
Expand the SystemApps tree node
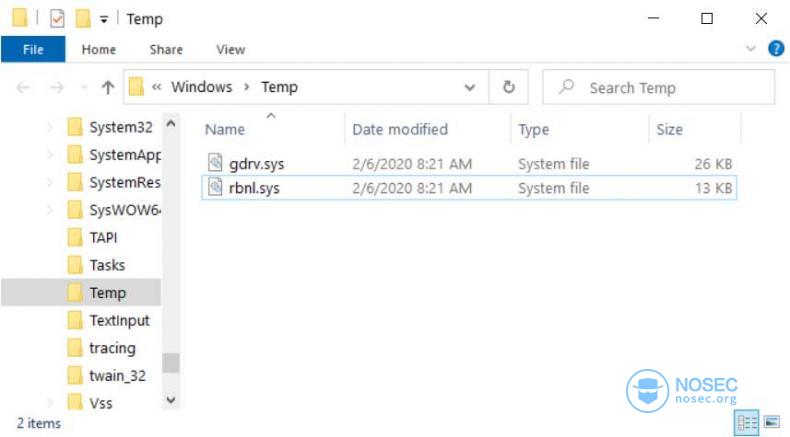click(49, 155)
